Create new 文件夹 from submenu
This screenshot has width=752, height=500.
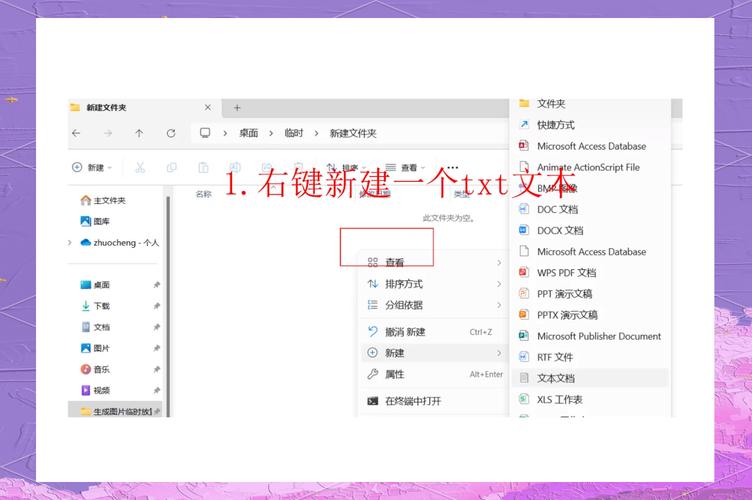(590, 104)
